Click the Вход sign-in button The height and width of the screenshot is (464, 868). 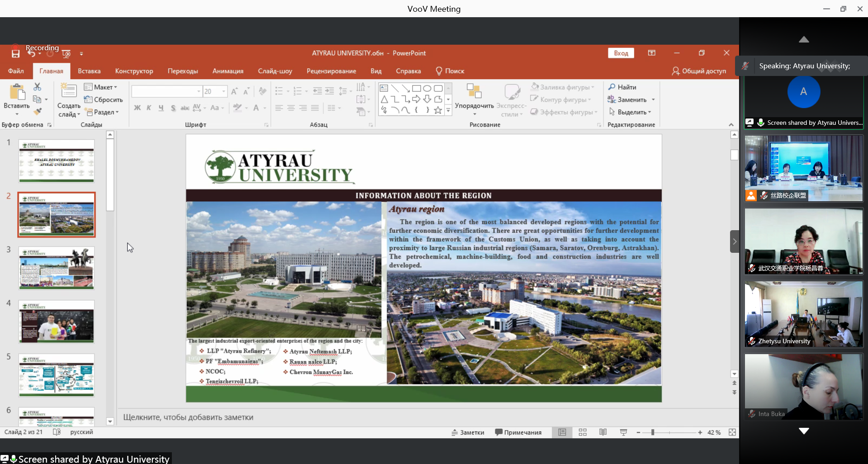click(x=621, y=53)
